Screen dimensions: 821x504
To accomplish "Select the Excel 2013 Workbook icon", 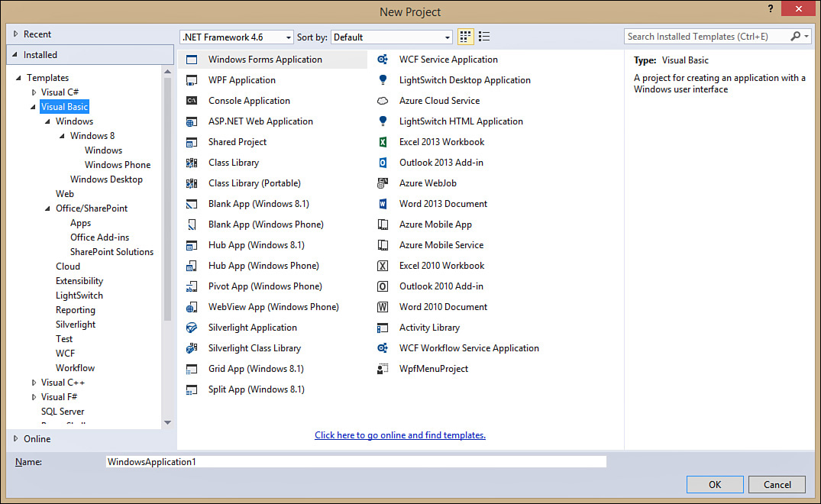I will (x=383, y=142).
